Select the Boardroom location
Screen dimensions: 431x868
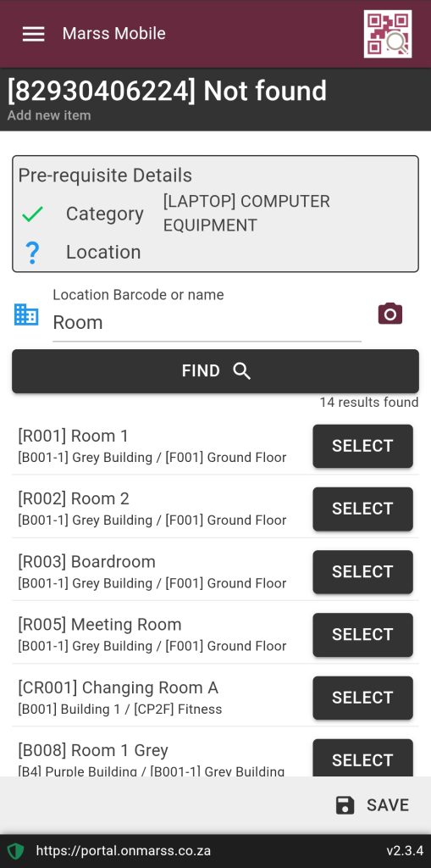(x=362, y=572)
